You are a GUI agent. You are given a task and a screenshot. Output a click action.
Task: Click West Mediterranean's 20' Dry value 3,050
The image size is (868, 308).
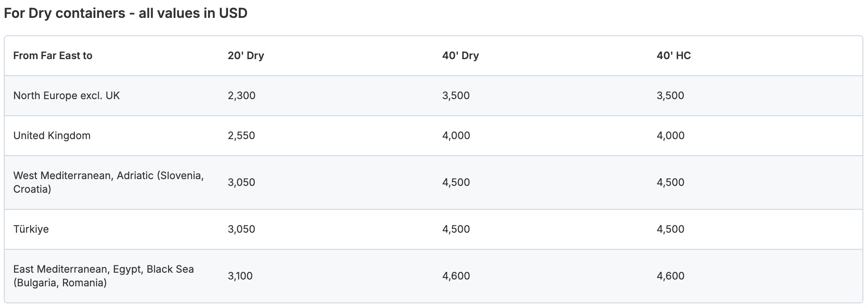click(241, 183)
